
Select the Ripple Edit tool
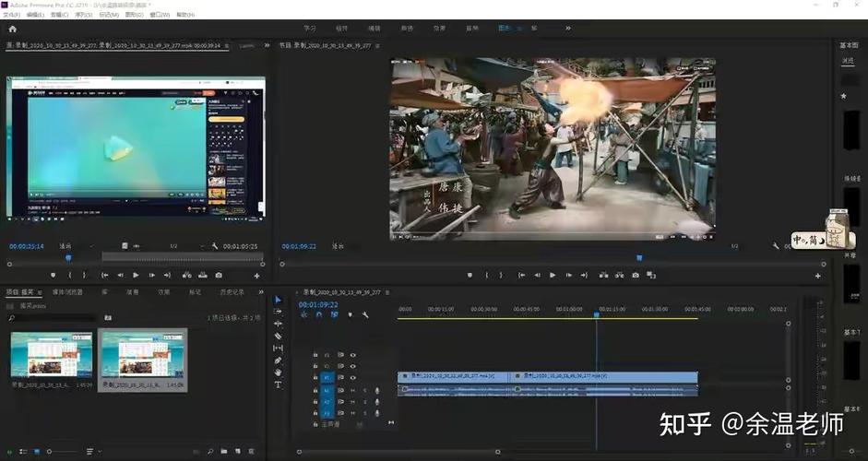point(278,324)
